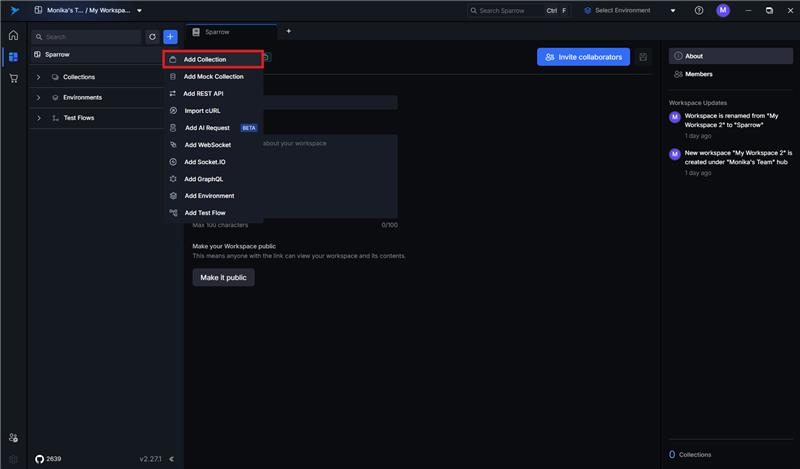
Task: Select Add GraphQL menu entry
Action: (x=213, y=179)
